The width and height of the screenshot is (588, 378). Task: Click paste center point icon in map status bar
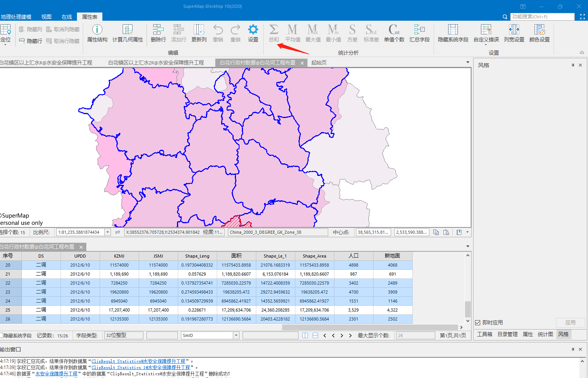446,232
